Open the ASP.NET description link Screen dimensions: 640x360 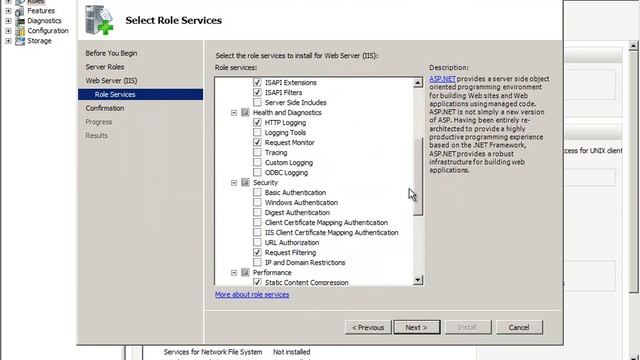point(442,79)
